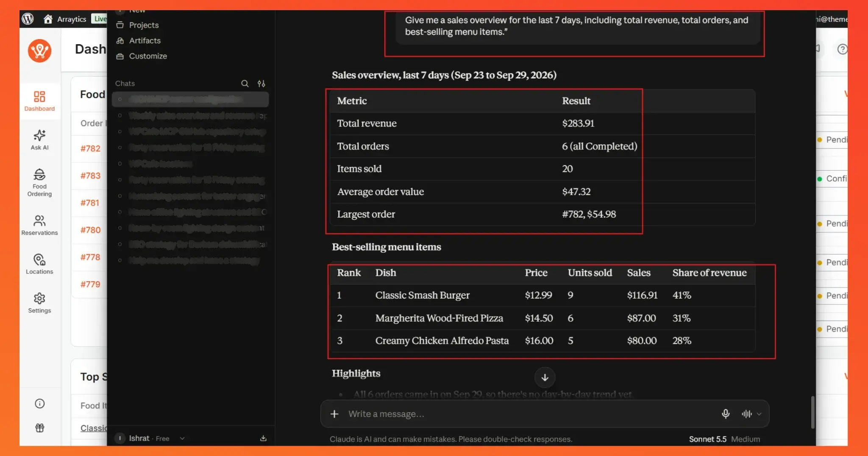Click the home icon beside Arraytics
The width and height of the screenshot is (868, 456).
point(48,19)
